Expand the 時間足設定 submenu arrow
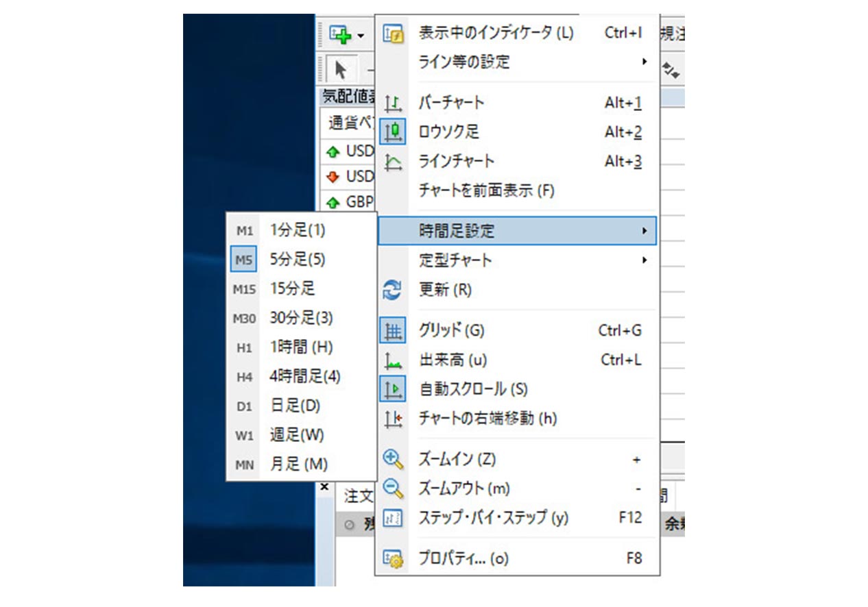Image resolution: width=868 pixels, height=607 pixels. point(644,231)
